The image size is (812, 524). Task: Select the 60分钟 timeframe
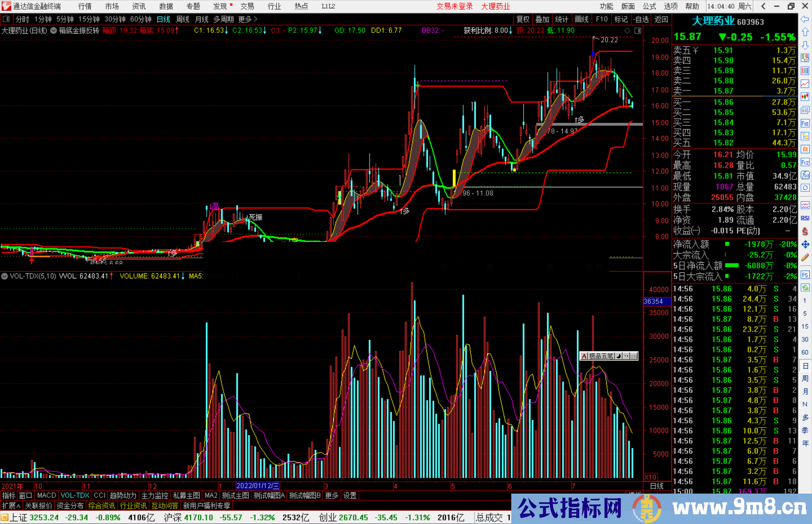(141, 19)
